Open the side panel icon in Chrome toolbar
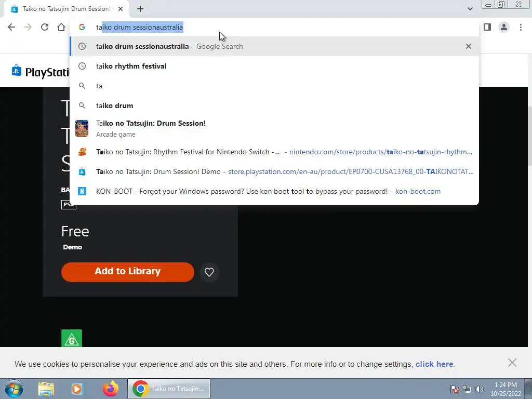The width and height of the screenshot is (532, 399). pos(487,27)
